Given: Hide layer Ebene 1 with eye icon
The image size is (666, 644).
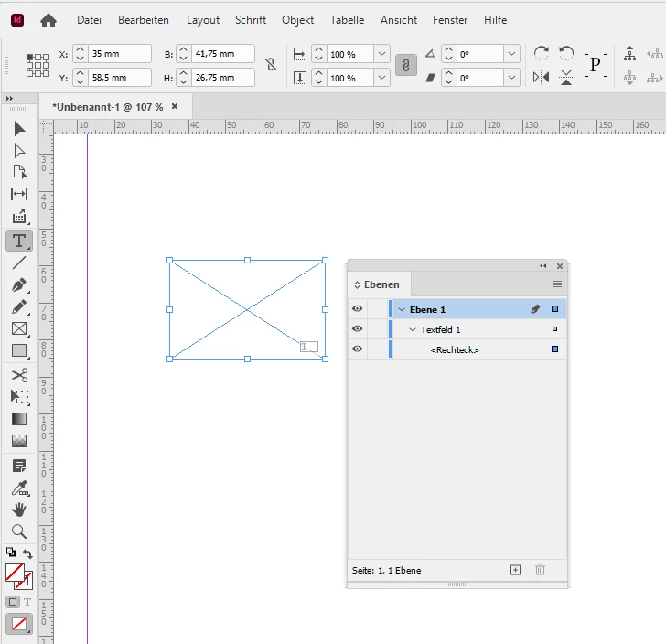Looking at the screenshot, I should click(357, 309).
